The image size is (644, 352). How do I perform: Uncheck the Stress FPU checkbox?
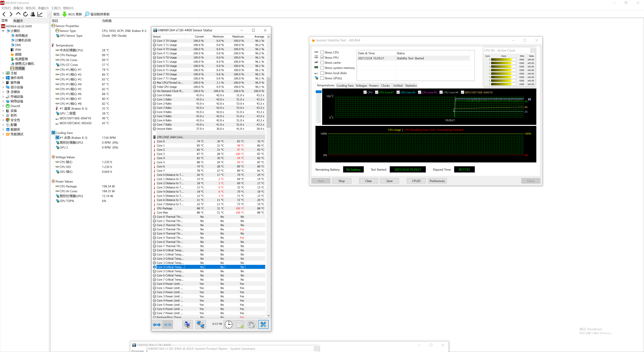(x=322, y=57)
